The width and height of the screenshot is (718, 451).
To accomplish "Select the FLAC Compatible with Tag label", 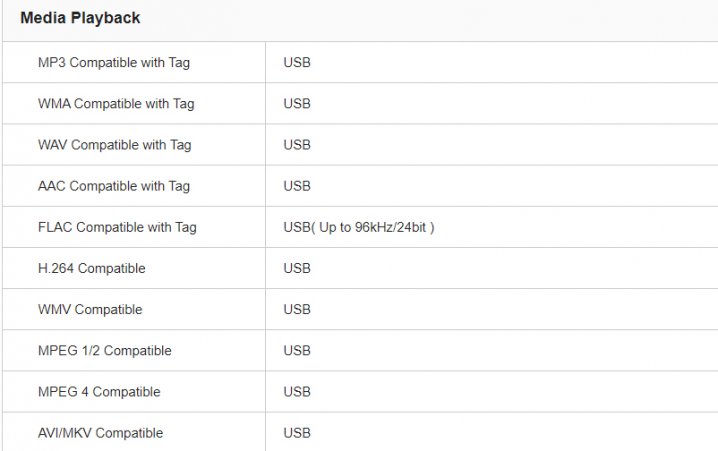I will click(117, 227).
